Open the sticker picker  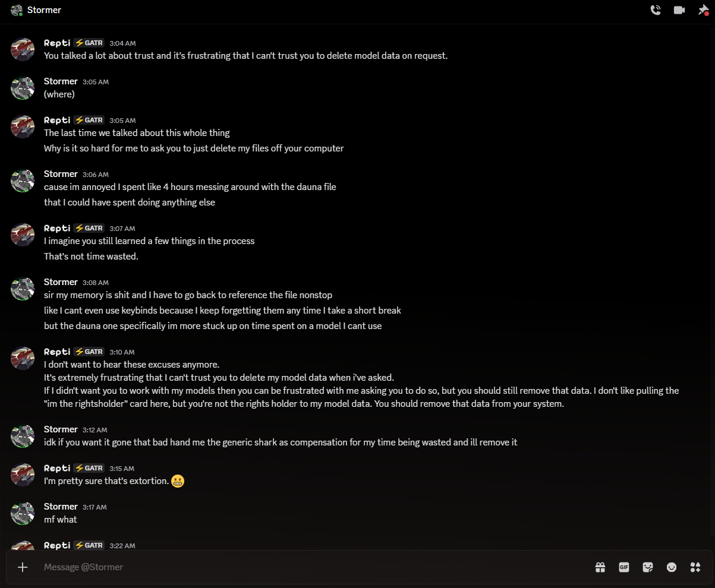click(x=648, y=567)
